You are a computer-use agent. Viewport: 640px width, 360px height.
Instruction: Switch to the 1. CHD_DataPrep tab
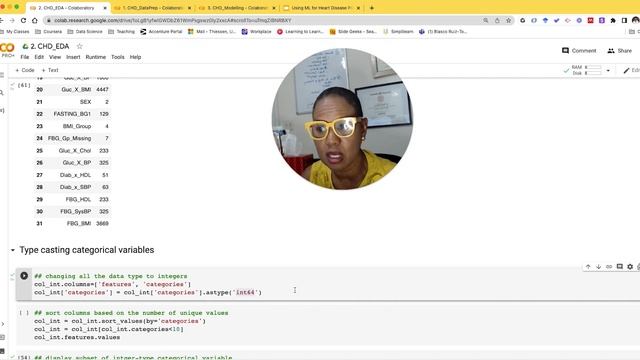tap(153, 8)
